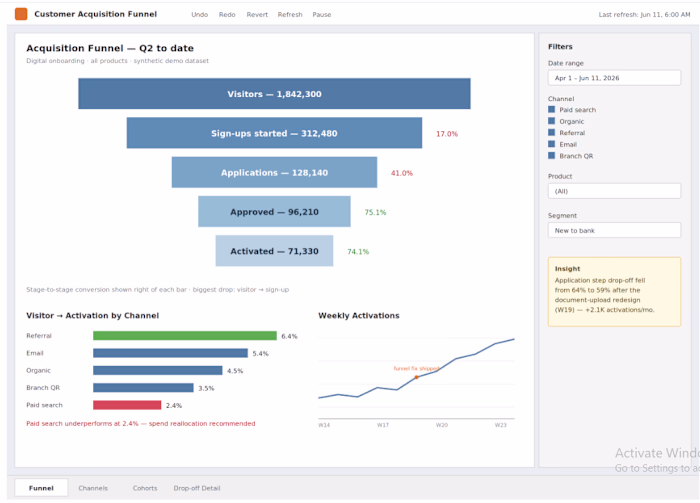The width and height of the screenshot is (700, 503).
Task: Click the 6.4% Referral value
Action: 289,336
